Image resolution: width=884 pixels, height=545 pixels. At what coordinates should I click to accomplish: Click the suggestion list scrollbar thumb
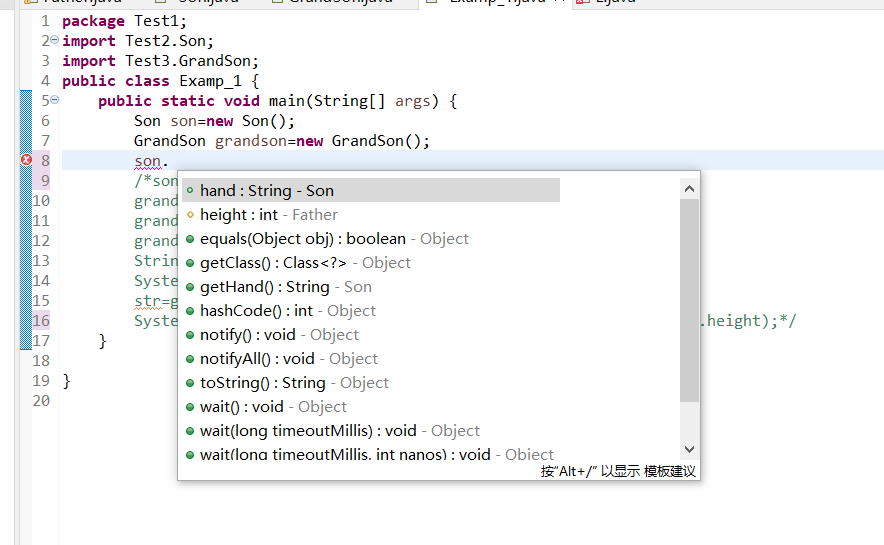pos(689,300)
